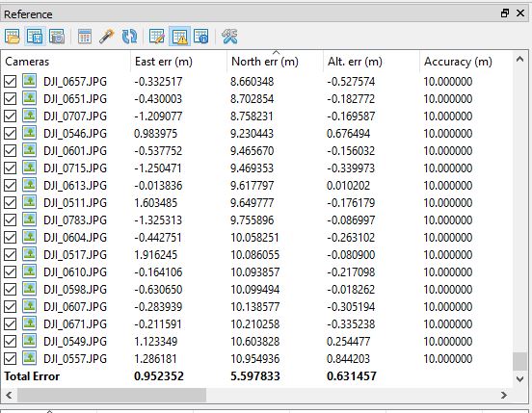Click the Export reference icon

pos(35,37)
